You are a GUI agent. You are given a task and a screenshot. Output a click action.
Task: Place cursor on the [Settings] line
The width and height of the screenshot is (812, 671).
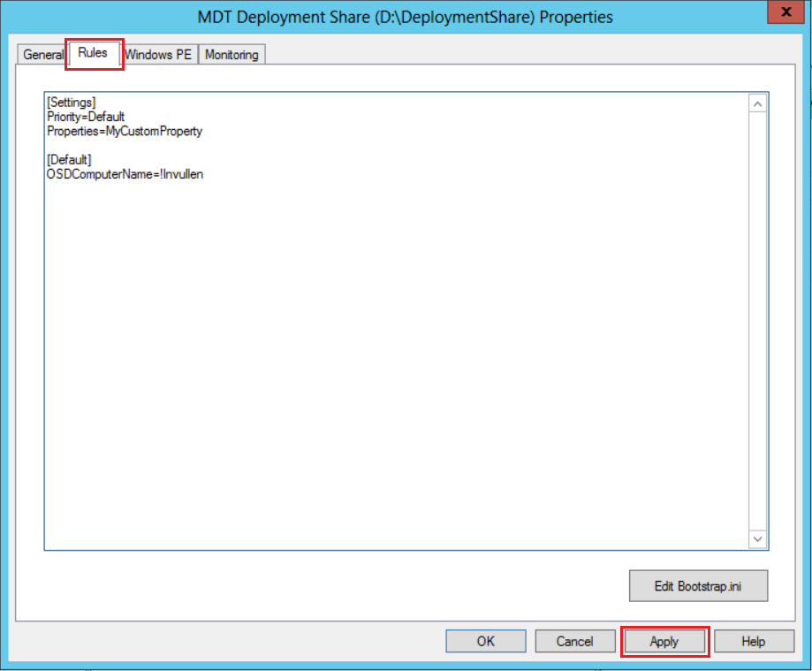pyautogui.click(x=72, y=103)
